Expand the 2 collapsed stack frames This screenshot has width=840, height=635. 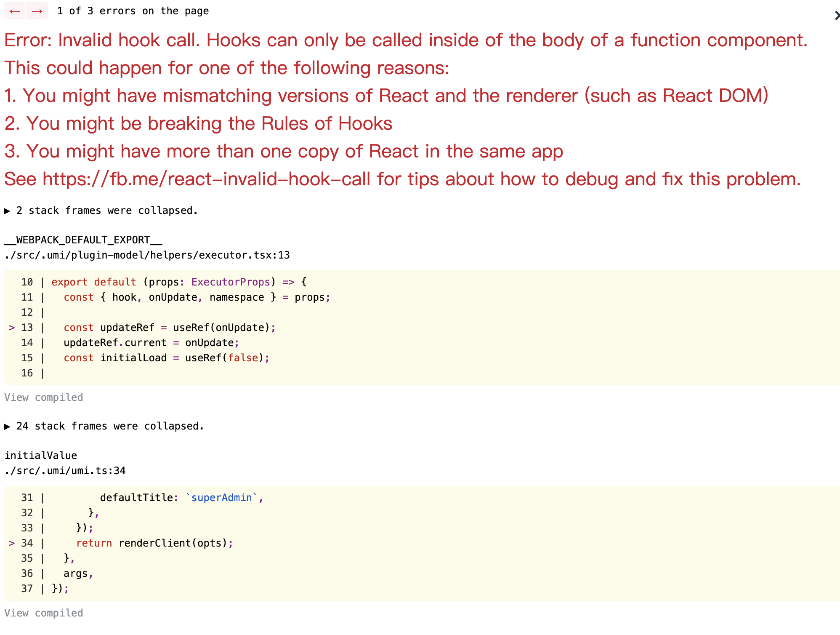coord(101,211)
